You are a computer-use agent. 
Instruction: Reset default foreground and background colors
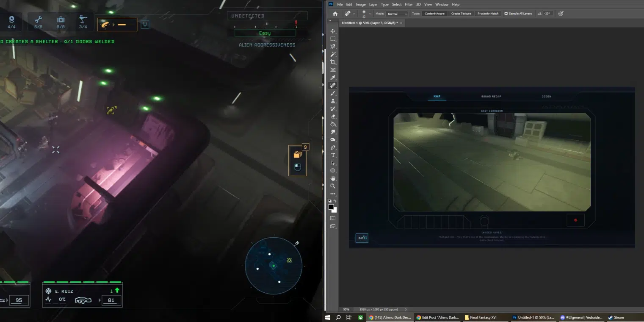[x=330, y=201]
